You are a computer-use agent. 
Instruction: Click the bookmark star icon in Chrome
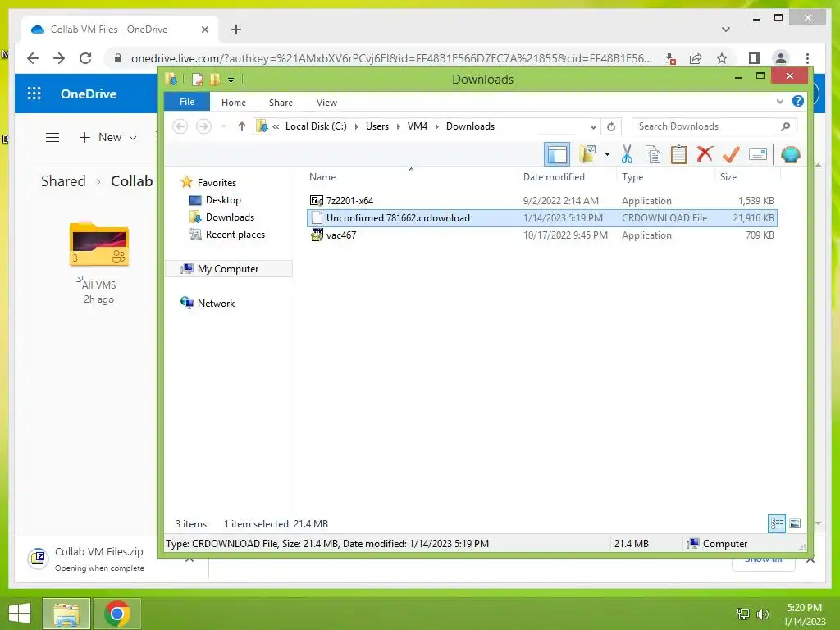coord(722,58)
